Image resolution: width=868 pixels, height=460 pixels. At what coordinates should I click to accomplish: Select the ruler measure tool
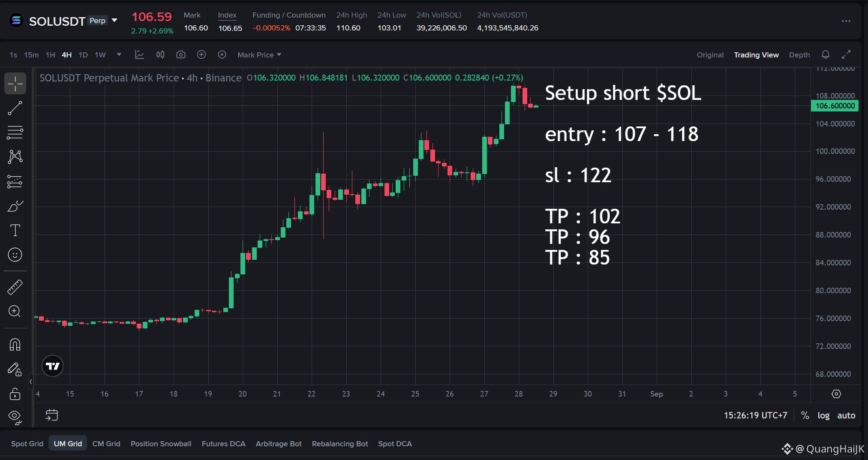click(15, 287)
